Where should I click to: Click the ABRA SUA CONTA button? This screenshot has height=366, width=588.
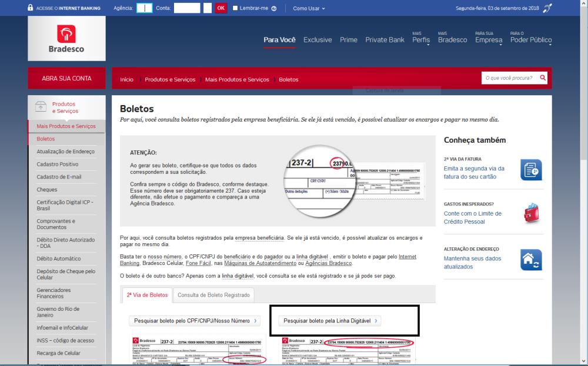65,78
